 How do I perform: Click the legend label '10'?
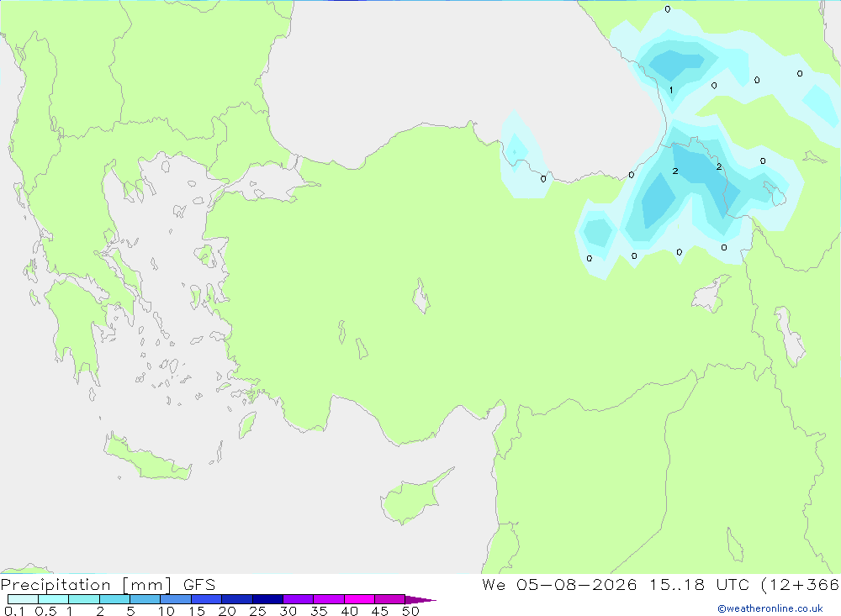coord(167,611)
